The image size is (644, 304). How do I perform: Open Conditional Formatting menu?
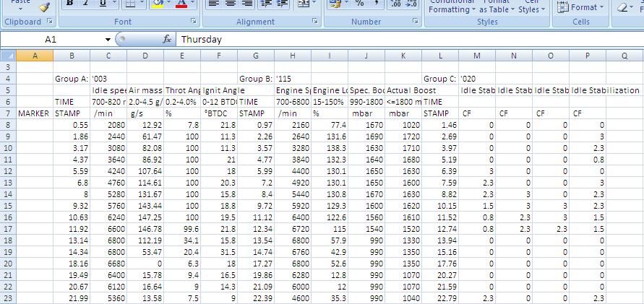pos(452,6)
